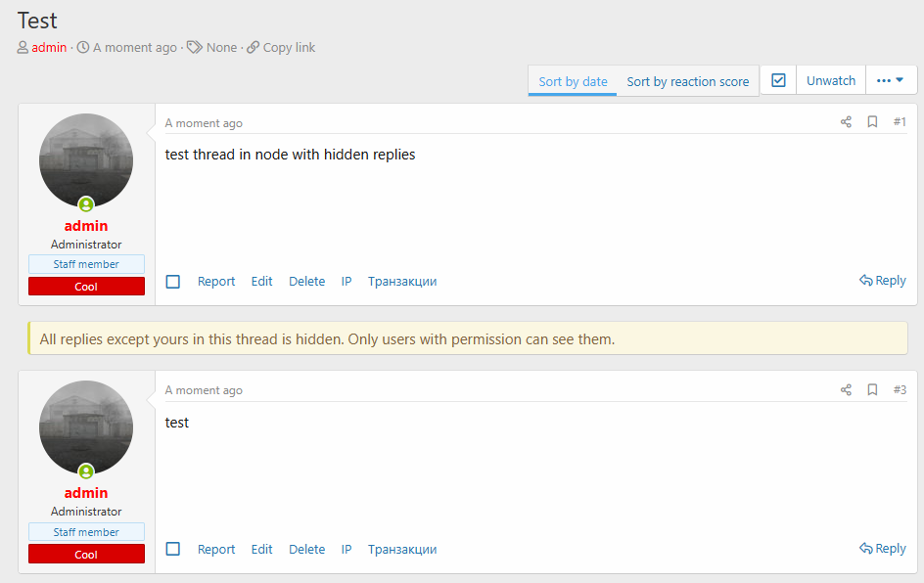
Task: Click post number #1 permalink
Action: click(x=900, y=122)
